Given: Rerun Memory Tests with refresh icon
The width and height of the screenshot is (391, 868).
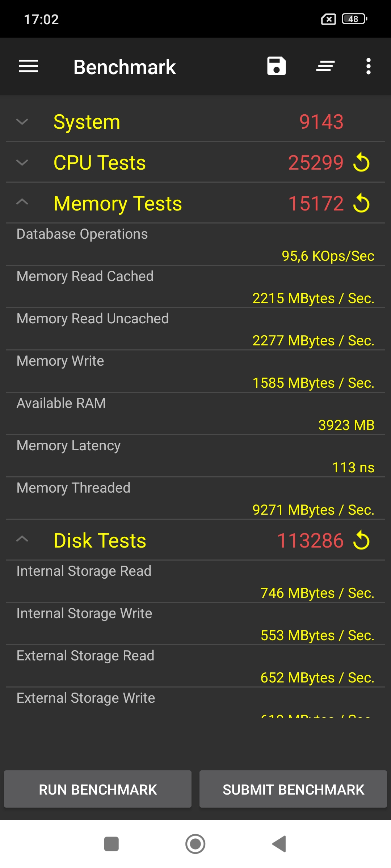Looking at the screenshot, I should tap(361, 203).
